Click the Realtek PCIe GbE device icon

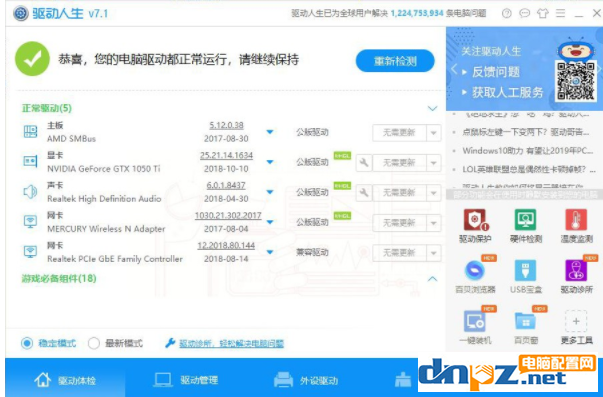pos(30,252)
